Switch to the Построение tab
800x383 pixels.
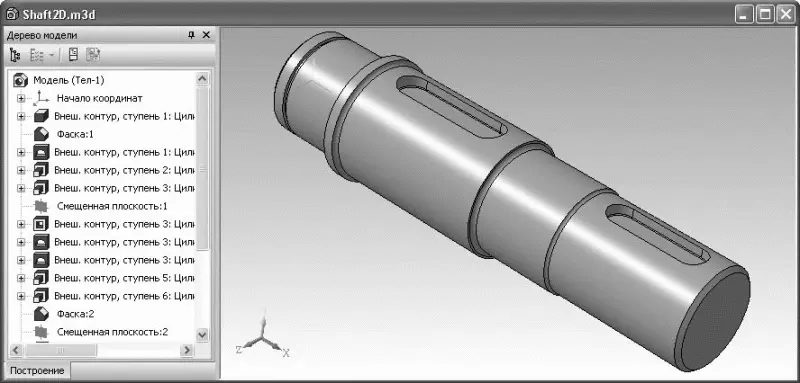point(38,371)
